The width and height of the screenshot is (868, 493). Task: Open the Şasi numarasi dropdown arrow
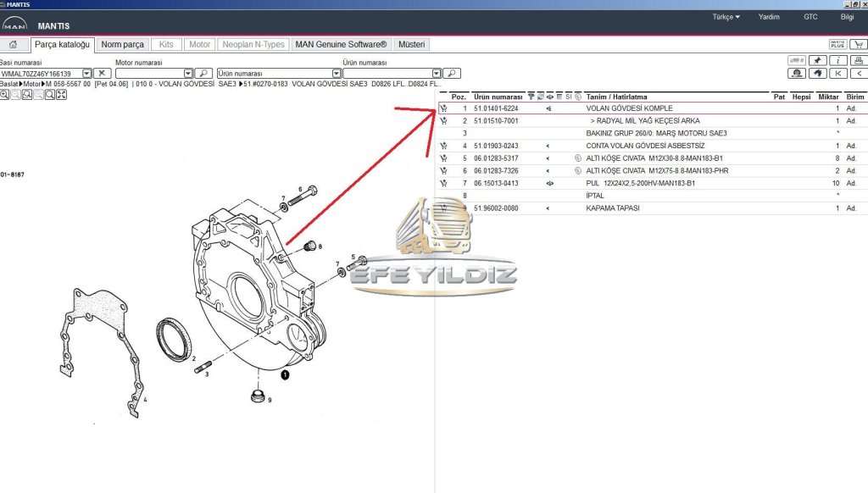point(87,73)
